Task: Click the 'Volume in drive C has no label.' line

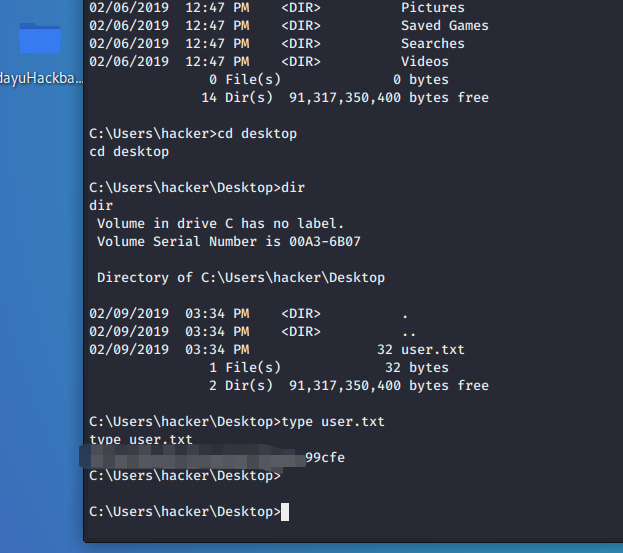Action: [x=221, y=224]
